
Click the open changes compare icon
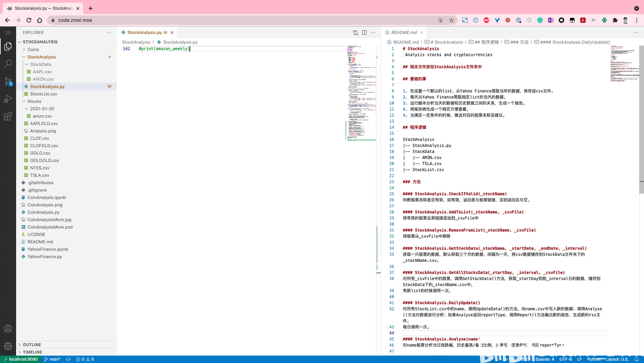point(355,32)
